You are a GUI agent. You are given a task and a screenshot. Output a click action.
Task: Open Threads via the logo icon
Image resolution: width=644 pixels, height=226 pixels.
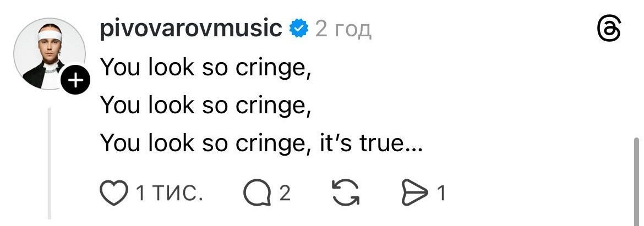click(609, 29)
